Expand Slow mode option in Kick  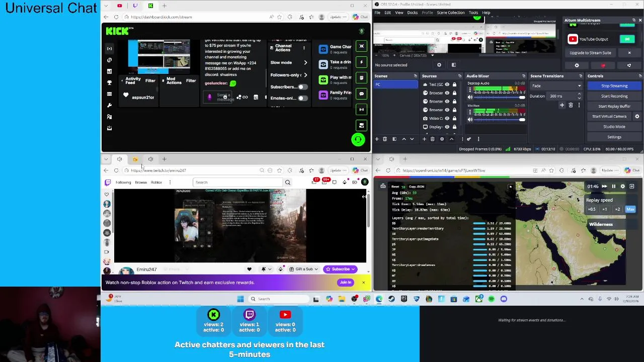[305, 63]
